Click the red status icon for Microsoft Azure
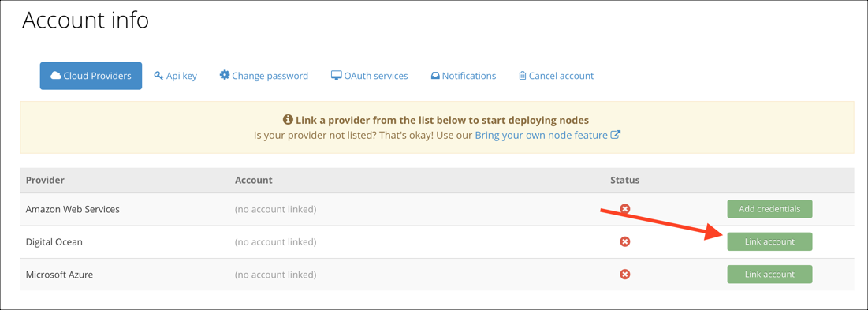This screenshot has height=310, width=868. coord(625,274)
